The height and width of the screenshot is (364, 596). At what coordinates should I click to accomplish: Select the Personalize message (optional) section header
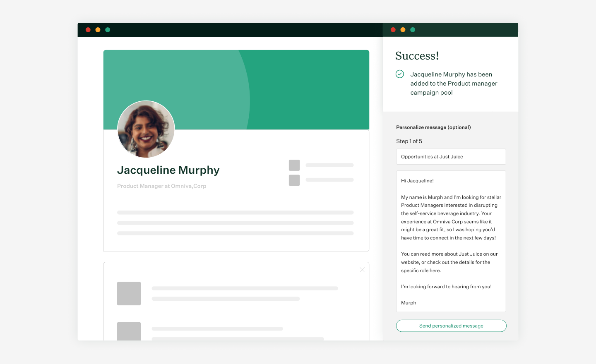point(433,127)
